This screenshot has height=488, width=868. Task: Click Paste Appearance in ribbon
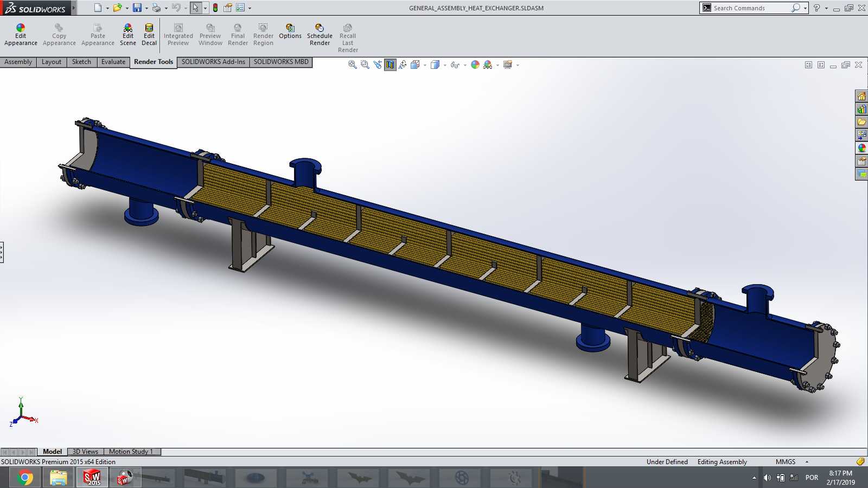(x=98, y=35)
